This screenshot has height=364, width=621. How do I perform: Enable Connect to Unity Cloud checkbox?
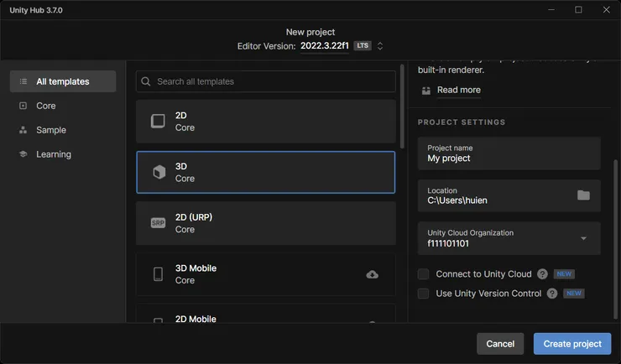(x=424, y=274)
